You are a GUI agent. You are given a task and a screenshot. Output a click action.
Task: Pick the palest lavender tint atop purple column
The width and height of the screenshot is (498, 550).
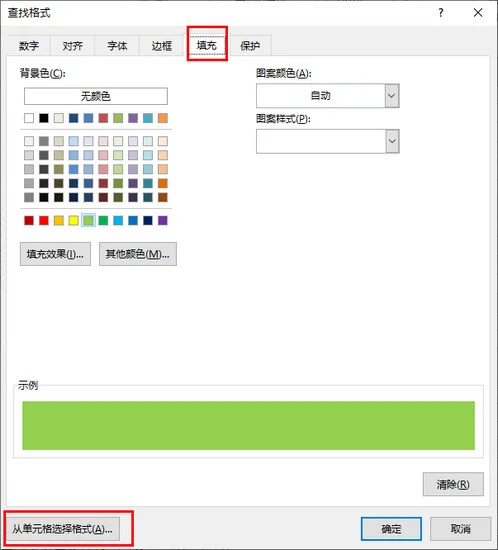[133, 141]
